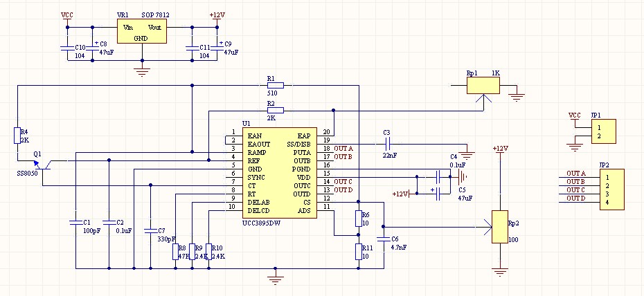
Task: Select capacitor C8 47uF
Action: click(92, 48)
